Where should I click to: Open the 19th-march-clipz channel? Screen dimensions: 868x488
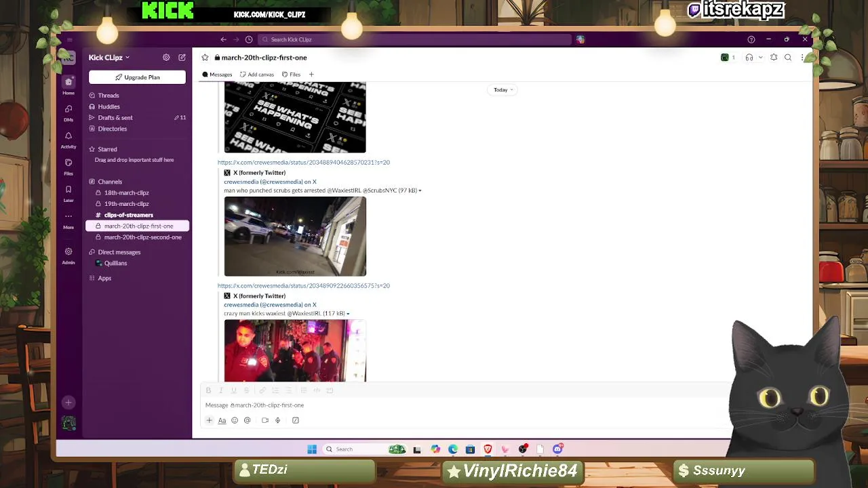click(137, 203)
